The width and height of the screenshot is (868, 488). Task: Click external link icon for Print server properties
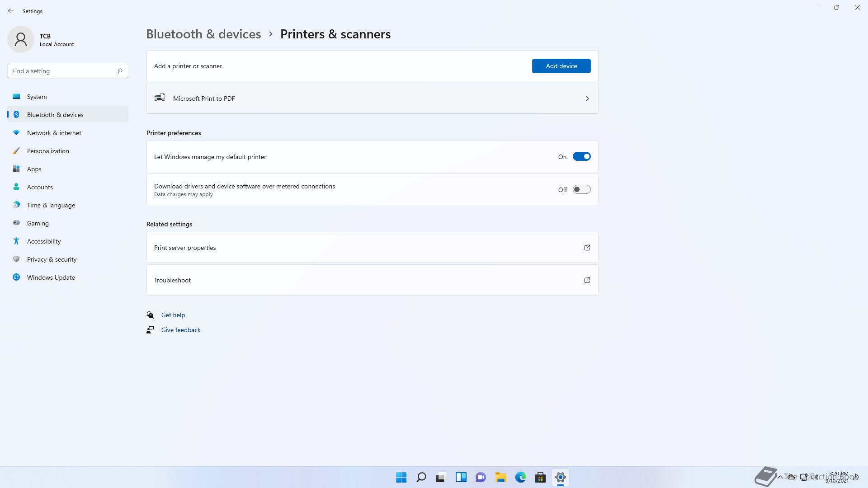coord(587,248)
